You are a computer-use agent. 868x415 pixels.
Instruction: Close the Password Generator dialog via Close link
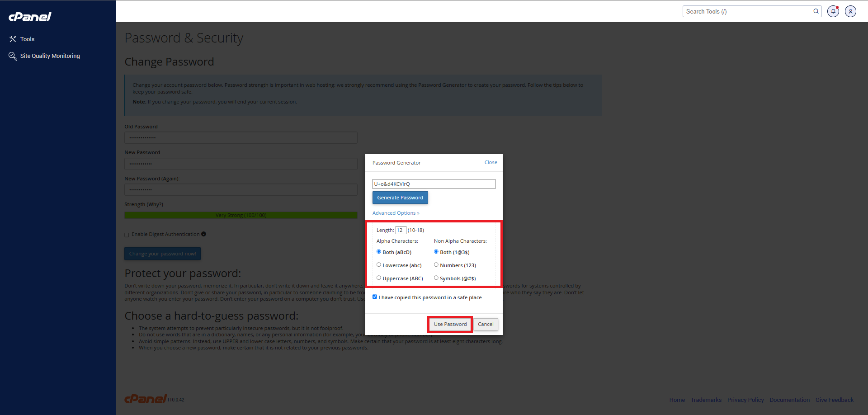point(491,162)
